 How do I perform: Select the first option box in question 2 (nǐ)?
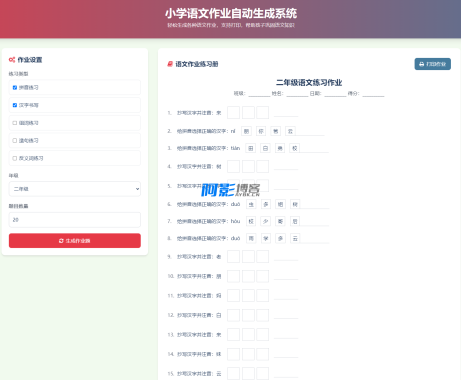coord(246,131)
